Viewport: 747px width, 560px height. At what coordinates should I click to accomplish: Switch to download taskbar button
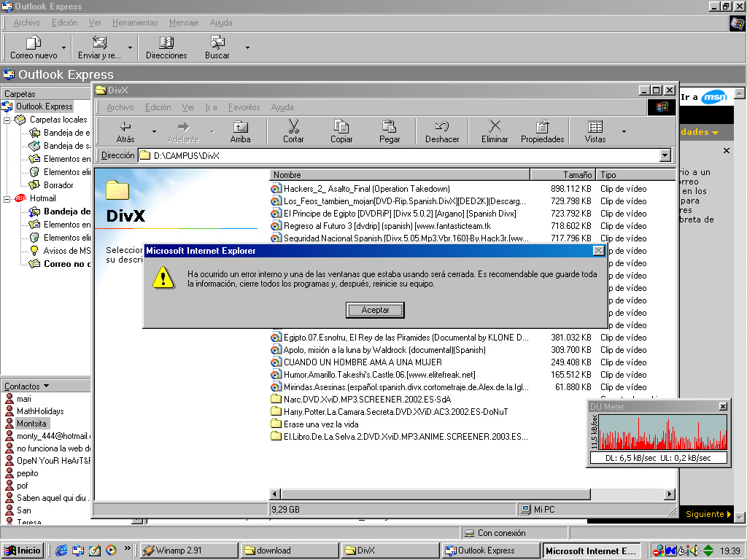click(x=290, y=551)
